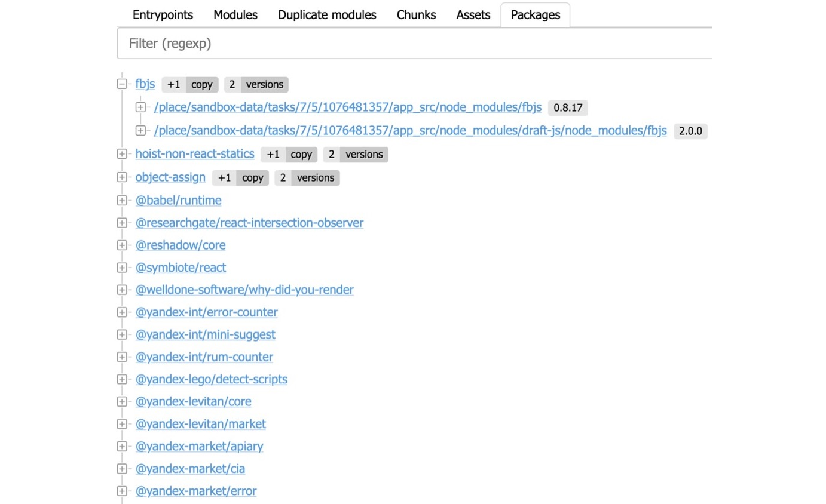Expand @yandex-int/mini-suggest node
The height and width of the screenshot is (504, 826).
[x=123, y=335]
